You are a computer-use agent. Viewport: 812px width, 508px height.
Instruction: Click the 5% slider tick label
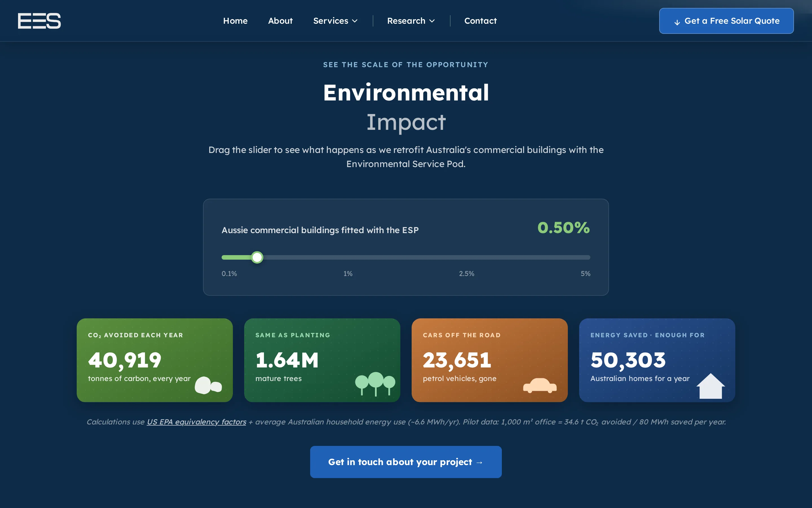coord(586,273)
